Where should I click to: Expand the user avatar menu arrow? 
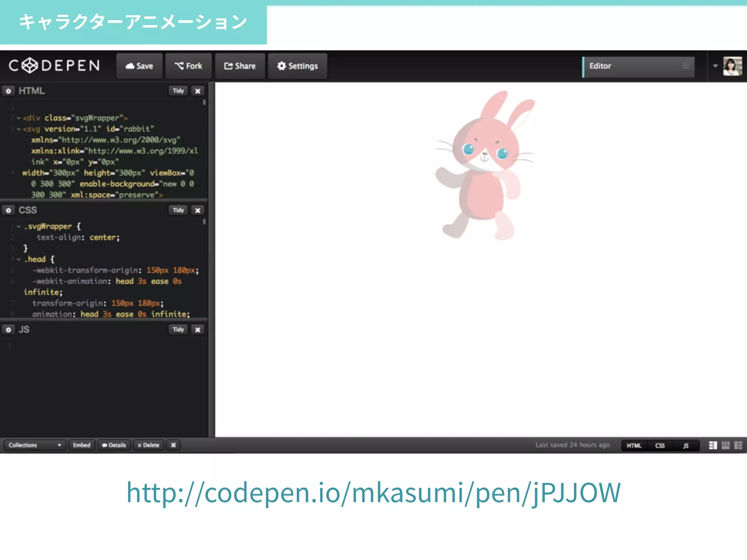(x=715, y=66)
